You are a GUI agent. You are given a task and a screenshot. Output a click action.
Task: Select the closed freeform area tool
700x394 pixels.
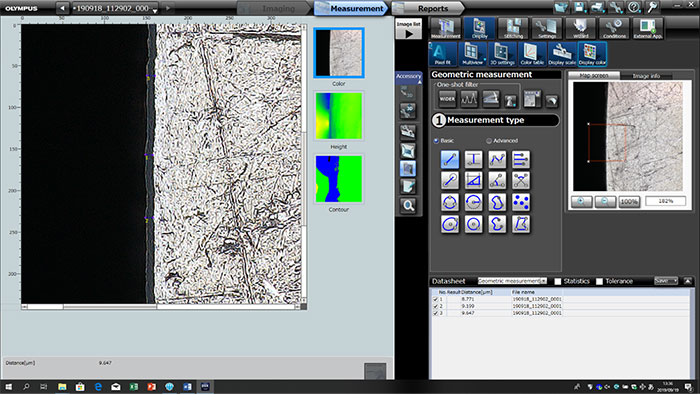[497, 202]
